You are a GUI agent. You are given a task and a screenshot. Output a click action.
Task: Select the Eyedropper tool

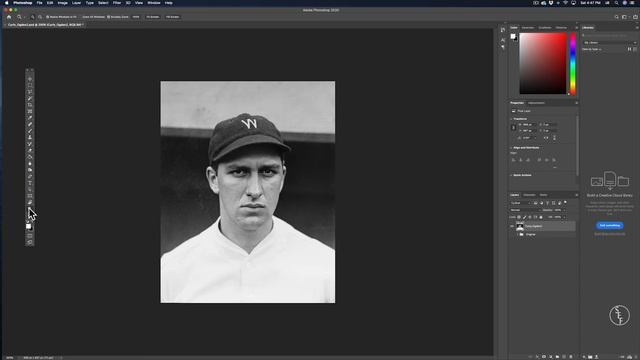pos(30,118)
